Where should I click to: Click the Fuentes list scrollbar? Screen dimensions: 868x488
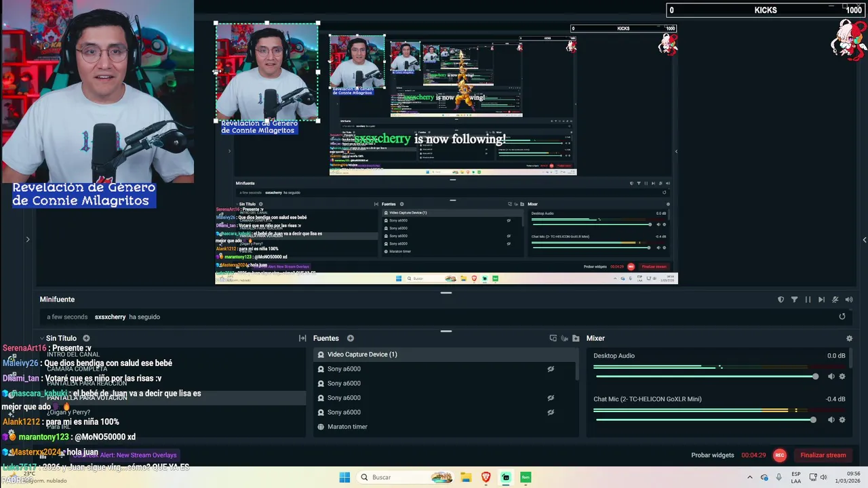point(577,367)
